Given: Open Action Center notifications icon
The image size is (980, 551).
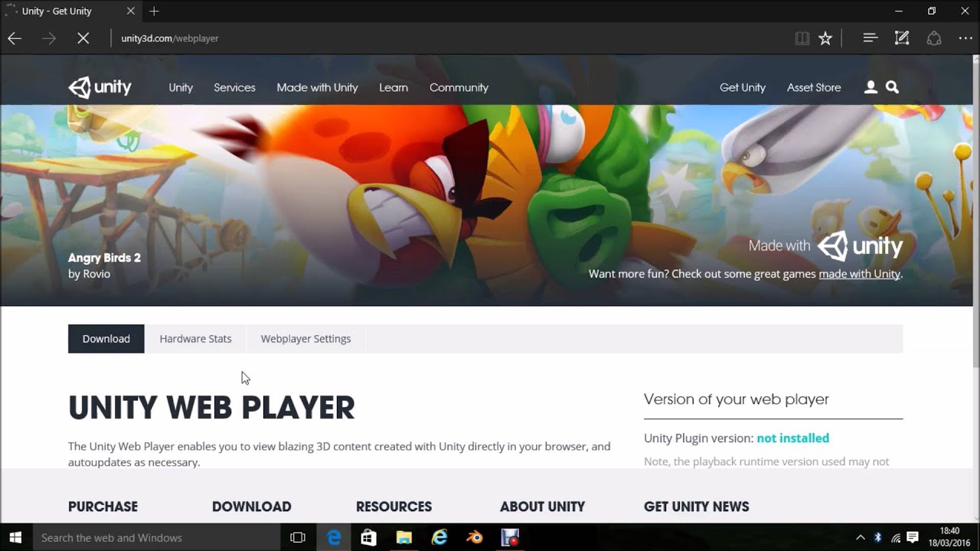Looking at the screenshot, I should tap(913, 538).
